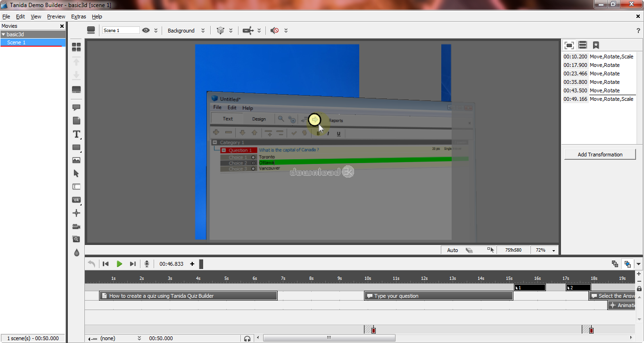Expand the chevron next to the eye icon
This screenshot has width=644, height=343.
[x=156, y=30]
